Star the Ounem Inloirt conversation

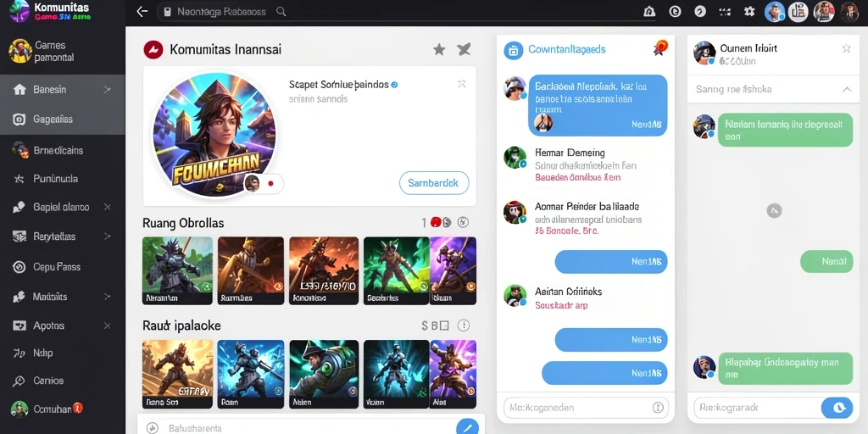coord(847,48)
